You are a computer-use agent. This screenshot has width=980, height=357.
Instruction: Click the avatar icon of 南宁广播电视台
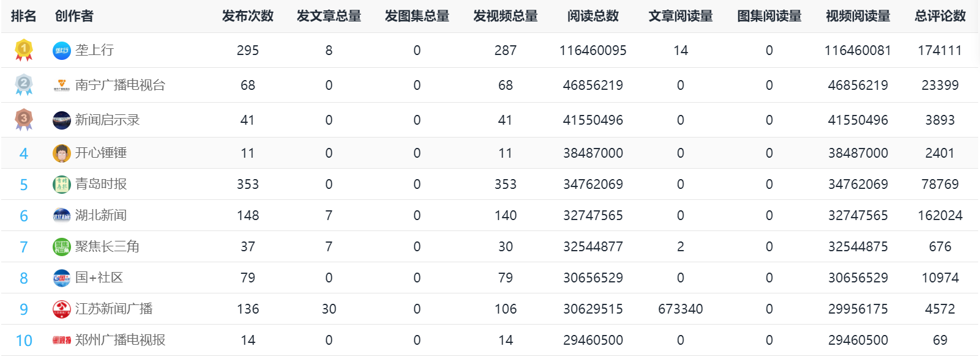pyautogui.click(x=62, y=86)
